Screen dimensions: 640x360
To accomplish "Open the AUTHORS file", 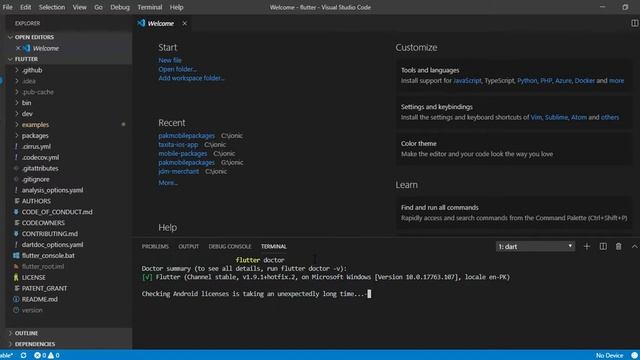I will click(x=36, y=201).
